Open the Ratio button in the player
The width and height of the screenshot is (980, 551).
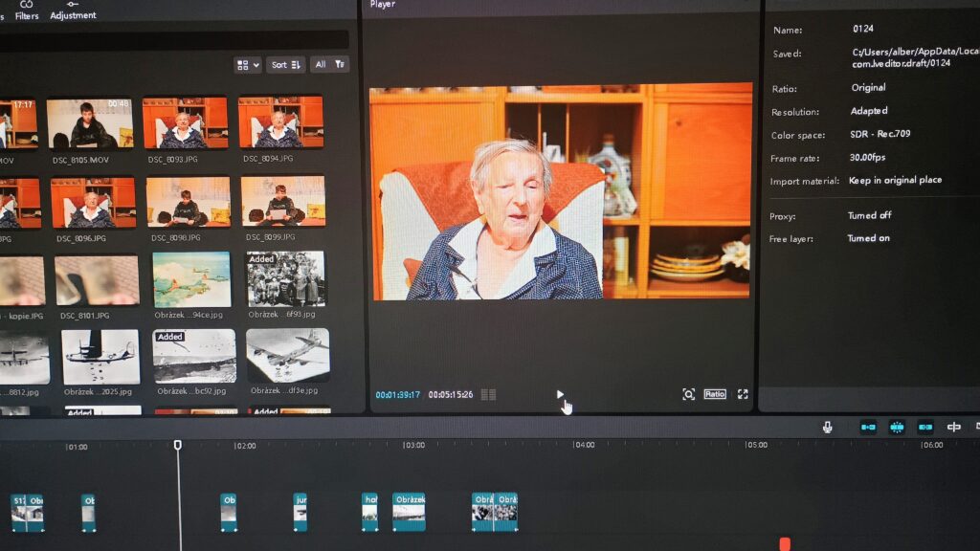coord(714,394)
